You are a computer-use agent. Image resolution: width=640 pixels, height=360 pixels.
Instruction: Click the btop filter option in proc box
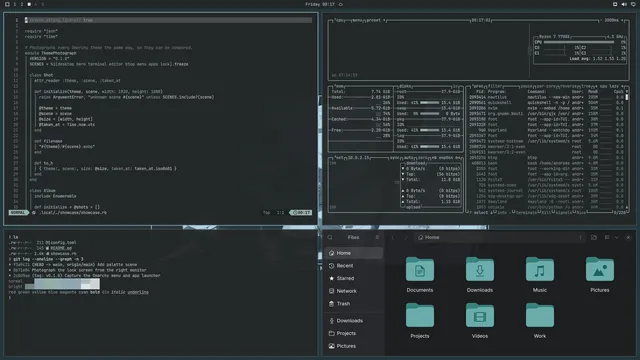(495, 86)
